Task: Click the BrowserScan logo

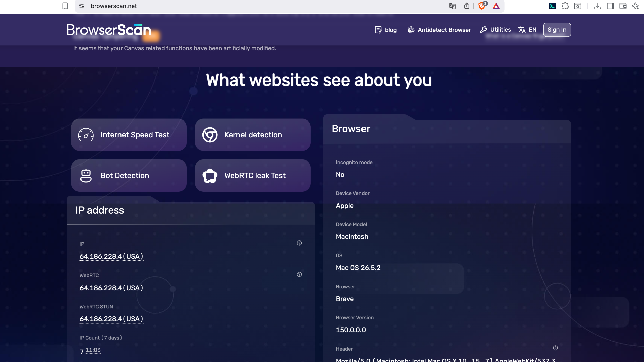Action: (109, 30)
